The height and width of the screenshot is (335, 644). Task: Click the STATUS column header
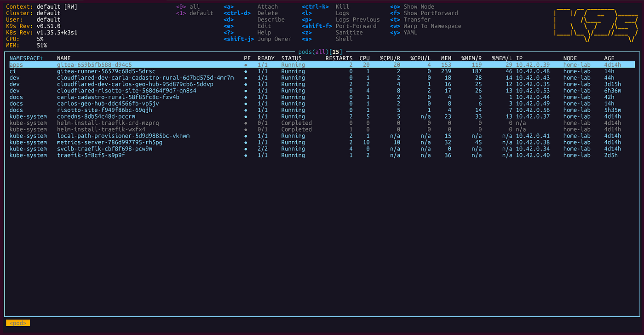coord(292,58)
